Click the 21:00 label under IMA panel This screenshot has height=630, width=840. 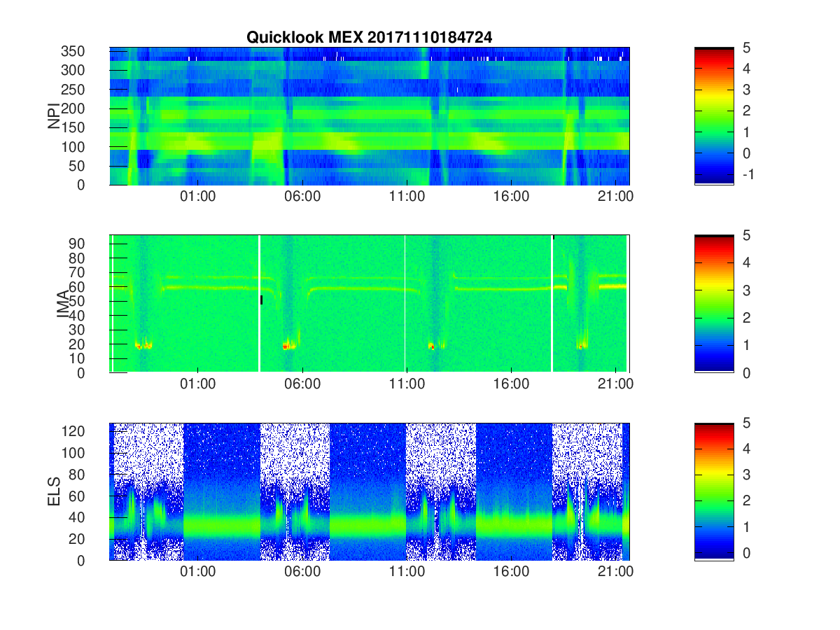point(615,385)
